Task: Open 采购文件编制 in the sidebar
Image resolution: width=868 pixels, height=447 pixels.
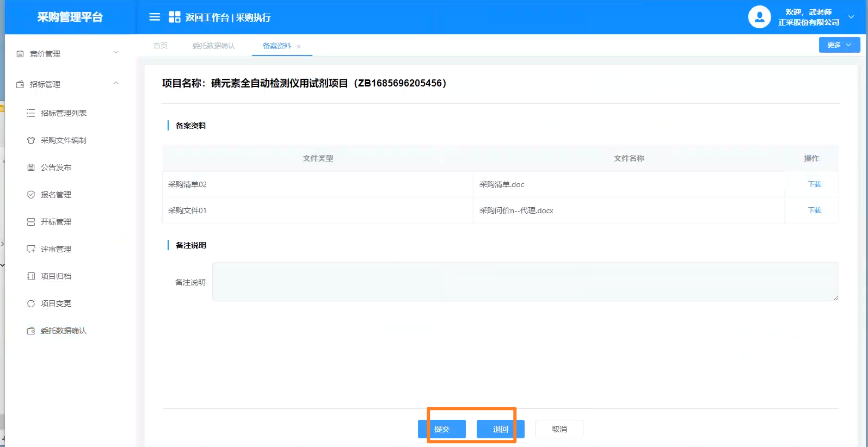Action: click(x=63, y=140)
